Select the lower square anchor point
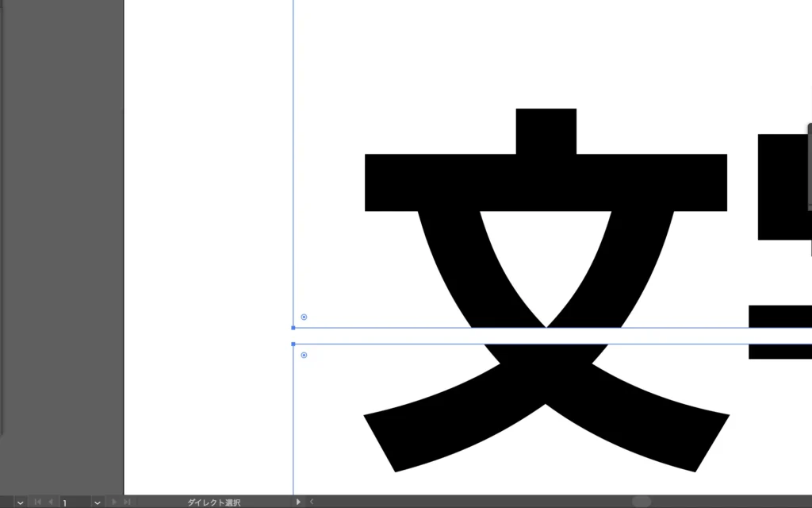Viewport: 812px width, 508px height. (293, 344)
